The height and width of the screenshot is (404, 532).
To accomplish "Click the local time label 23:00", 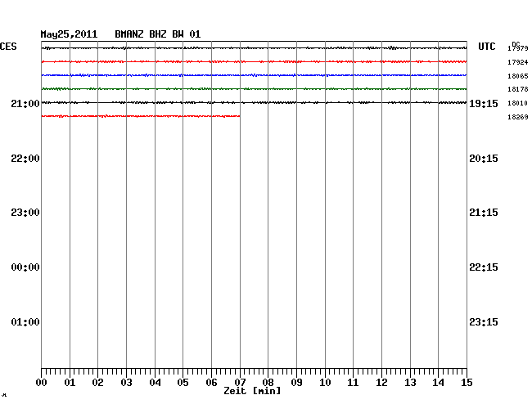I will tap(25, 213).
